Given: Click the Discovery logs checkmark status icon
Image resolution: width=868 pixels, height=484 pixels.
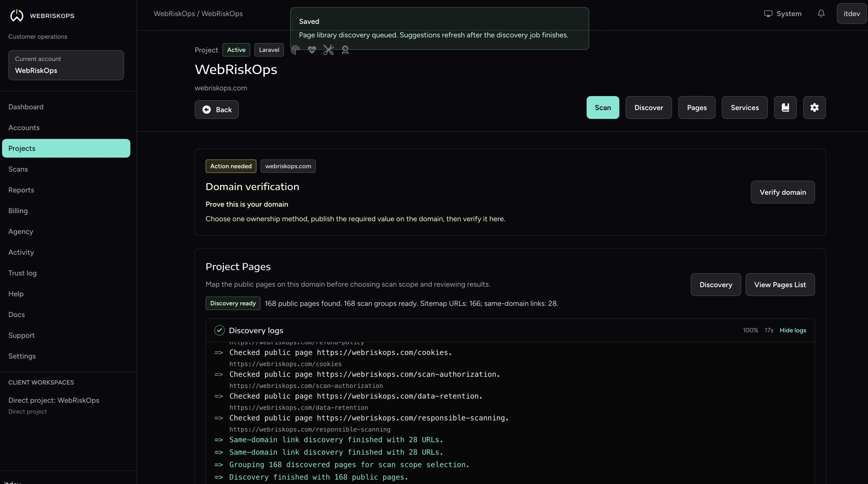Looking at the screenshot, I should pyautogui.click(x=219, y=330).
